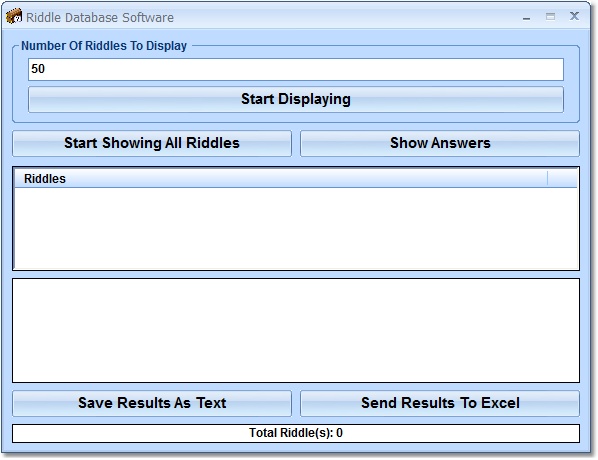This screenshot has width=598, height=460.
Task: Click the blank title bar area beside window controls
Action: point(343,17)
